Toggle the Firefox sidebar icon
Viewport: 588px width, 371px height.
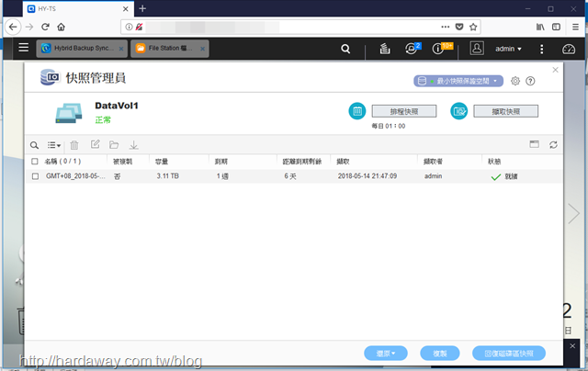point(556,27)
